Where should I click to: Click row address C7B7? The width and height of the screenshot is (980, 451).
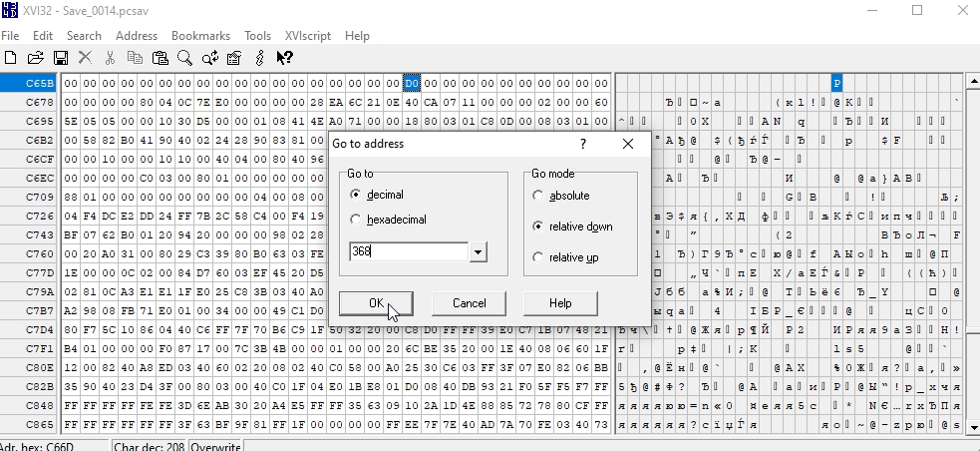click(x=29, y=311)
